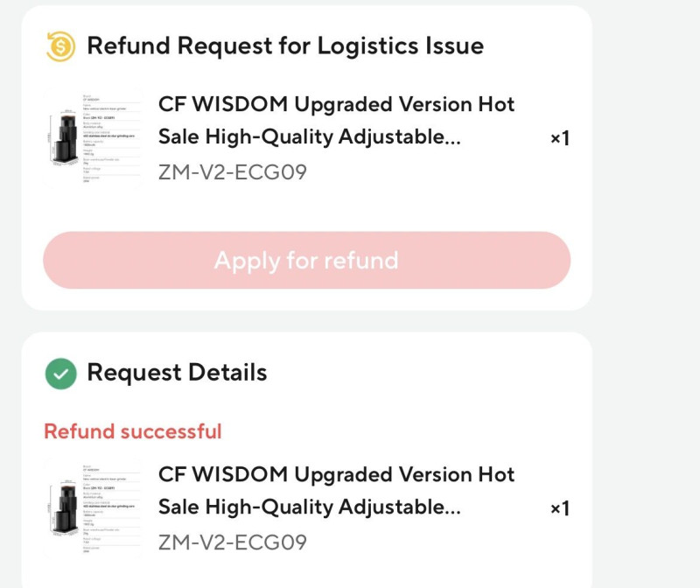
Task: Open CF WISDOM title line above Apply button
Action: click(336, 105)
